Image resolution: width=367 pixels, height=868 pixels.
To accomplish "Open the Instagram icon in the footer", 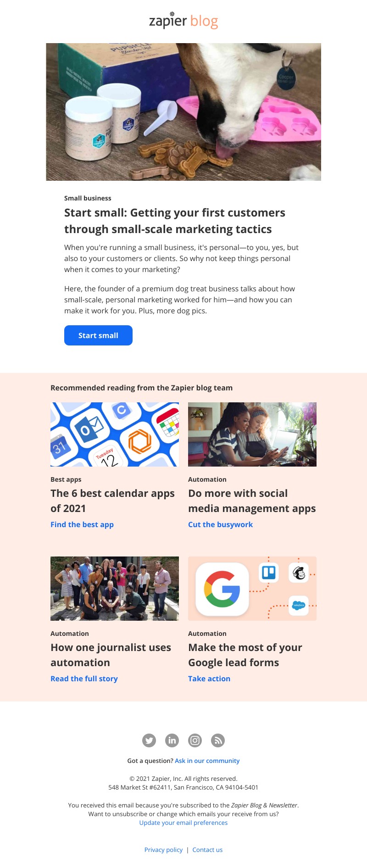I will (195, 740).
